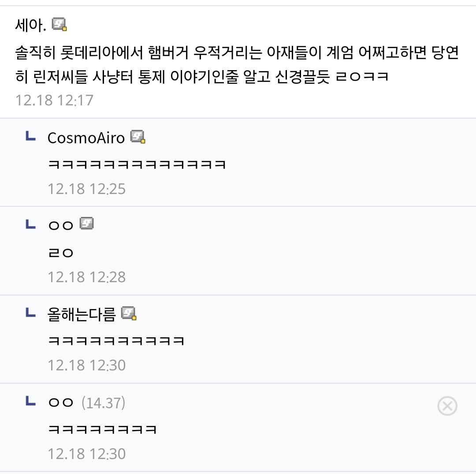This screenshot has height=474, width=476.
Task: Open the gallog icon next to 올해는다름
Action: [x=129, y=313]
